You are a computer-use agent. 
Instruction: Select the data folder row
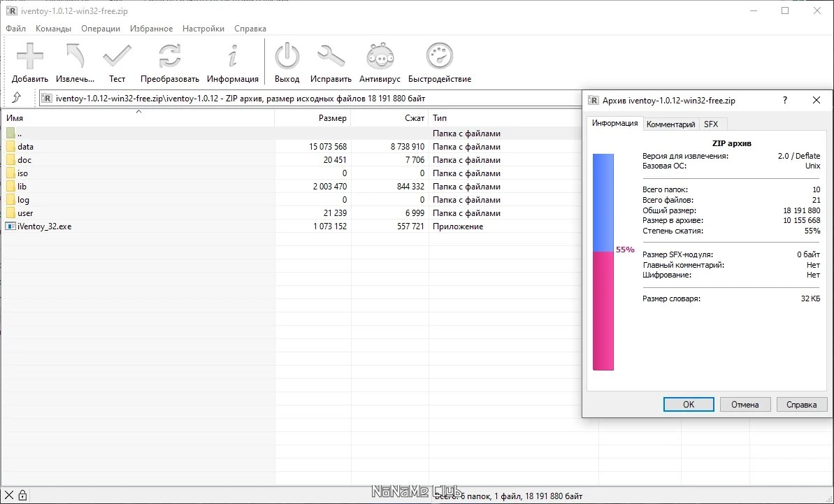pyautogui.click(x=292, y=147)
